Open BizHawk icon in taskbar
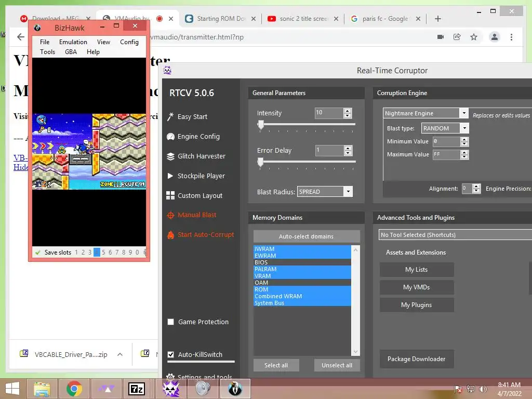The width and height of the screenshot is (532, 399). click(235, 389)
